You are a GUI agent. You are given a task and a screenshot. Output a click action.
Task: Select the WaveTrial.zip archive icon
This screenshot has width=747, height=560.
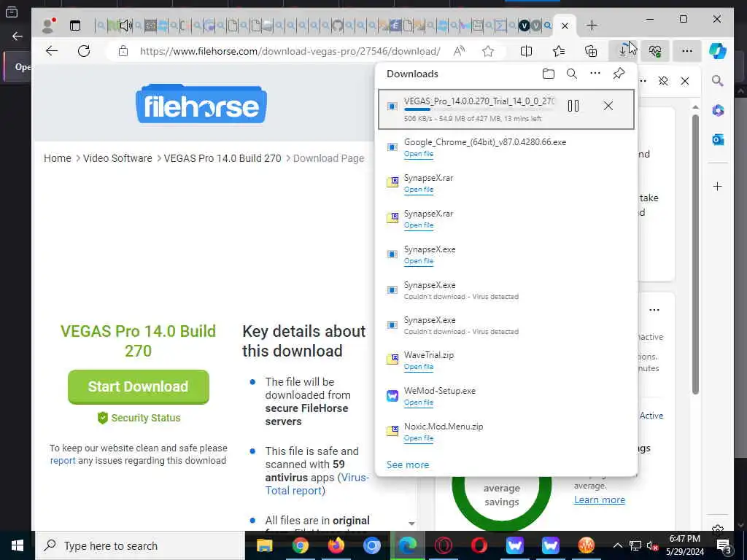click(x=392, y=359)
